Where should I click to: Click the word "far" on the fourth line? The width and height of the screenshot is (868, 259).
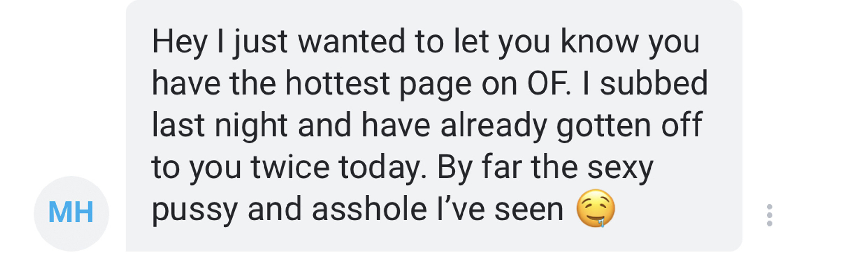click(x=501, y=166)
